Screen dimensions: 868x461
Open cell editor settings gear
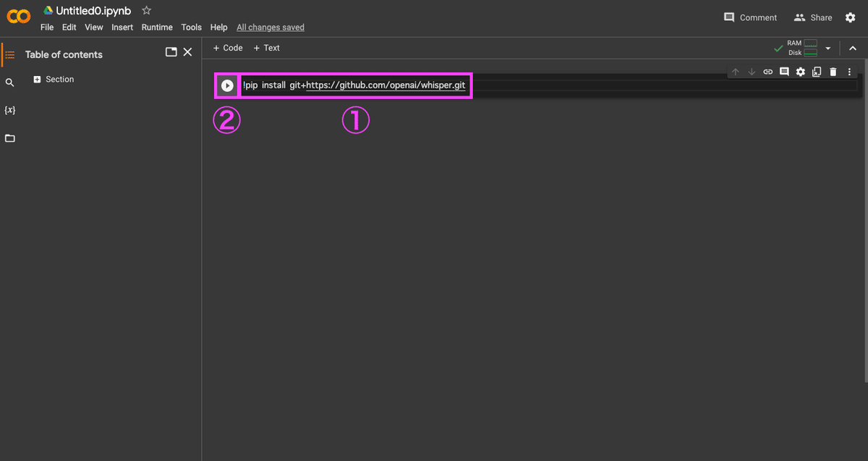(x=801, y=72)
